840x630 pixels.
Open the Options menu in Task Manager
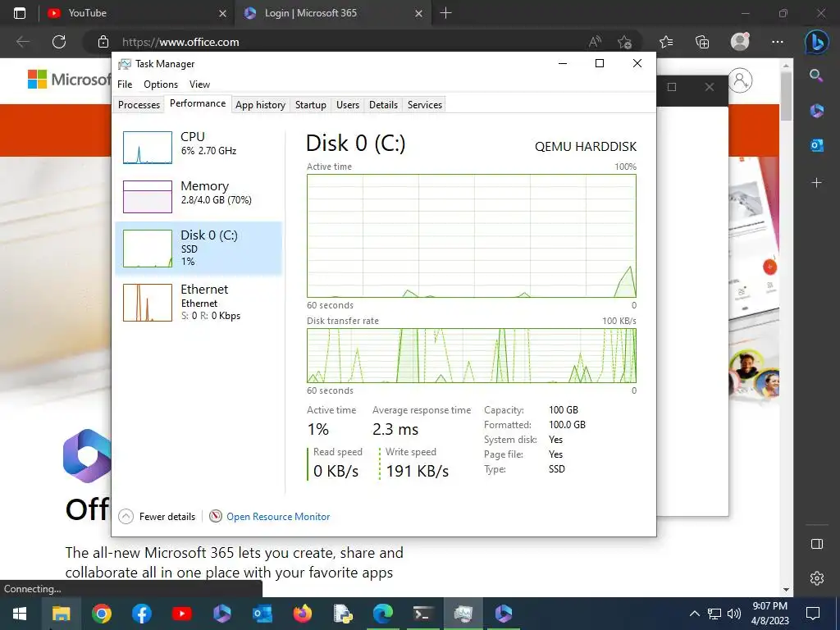[161, 84]
